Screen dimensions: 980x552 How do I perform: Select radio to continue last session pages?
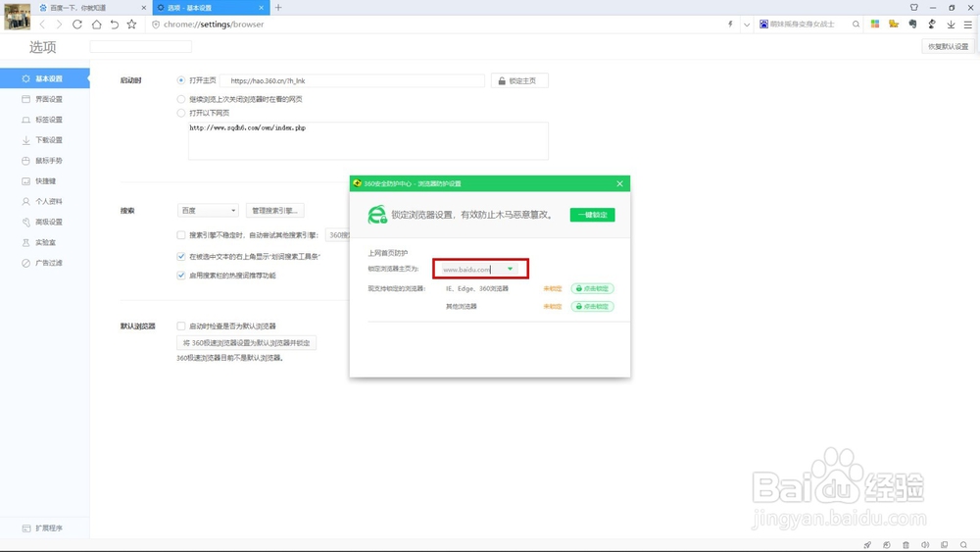[181, 99]
